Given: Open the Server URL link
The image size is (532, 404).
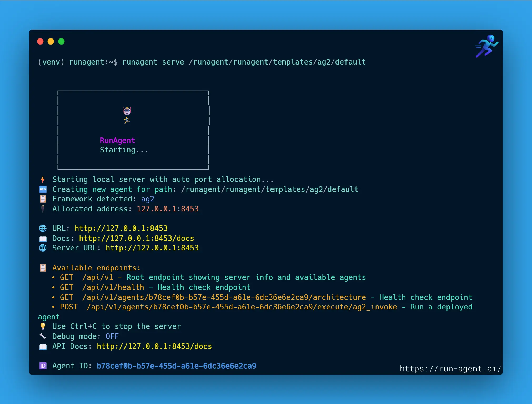Looking at the screenshot, I should (152, 248).
